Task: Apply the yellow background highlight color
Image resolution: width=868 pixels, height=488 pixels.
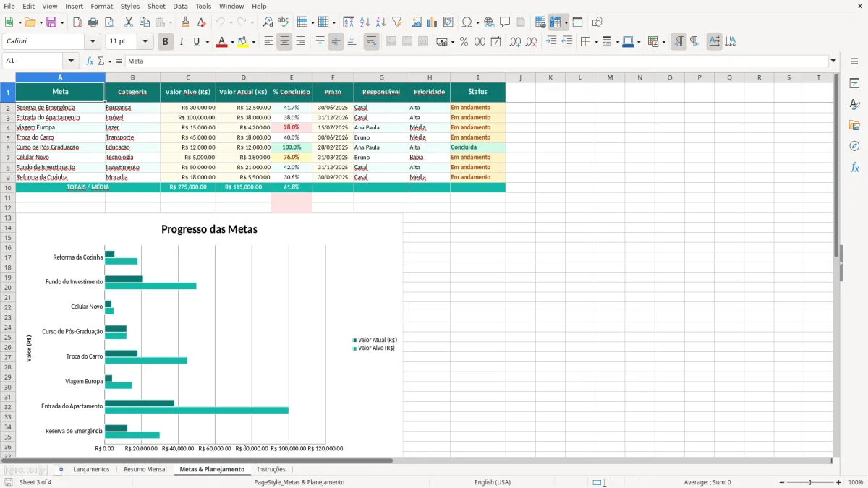Action: point(243,42)
